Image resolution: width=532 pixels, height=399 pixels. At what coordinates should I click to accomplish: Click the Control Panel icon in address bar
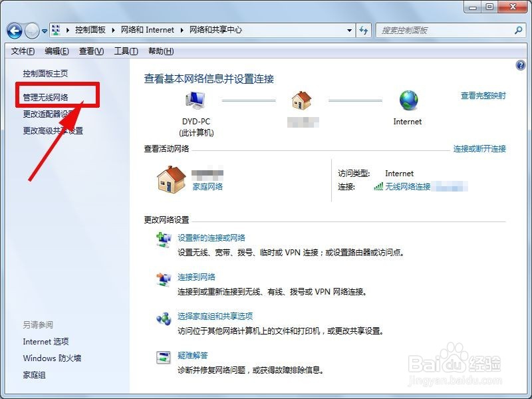click(x=56, y=30)
